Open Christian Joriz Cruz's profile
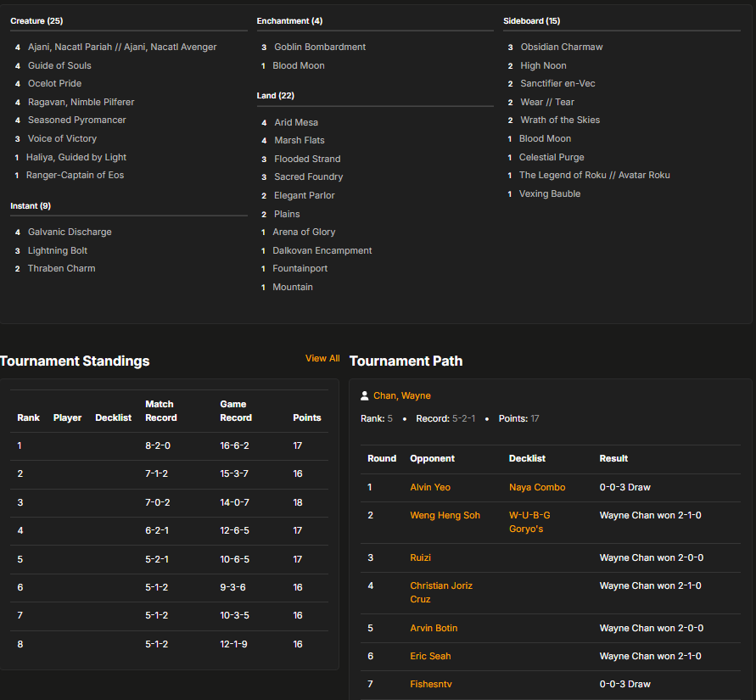 click(441, 592)
